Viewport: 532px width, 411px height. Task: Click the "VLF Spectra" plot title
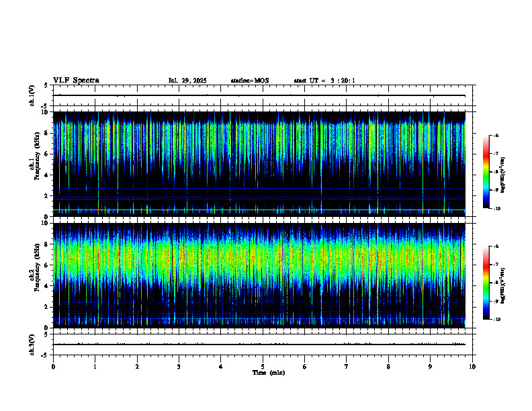(x=76, y=81)
